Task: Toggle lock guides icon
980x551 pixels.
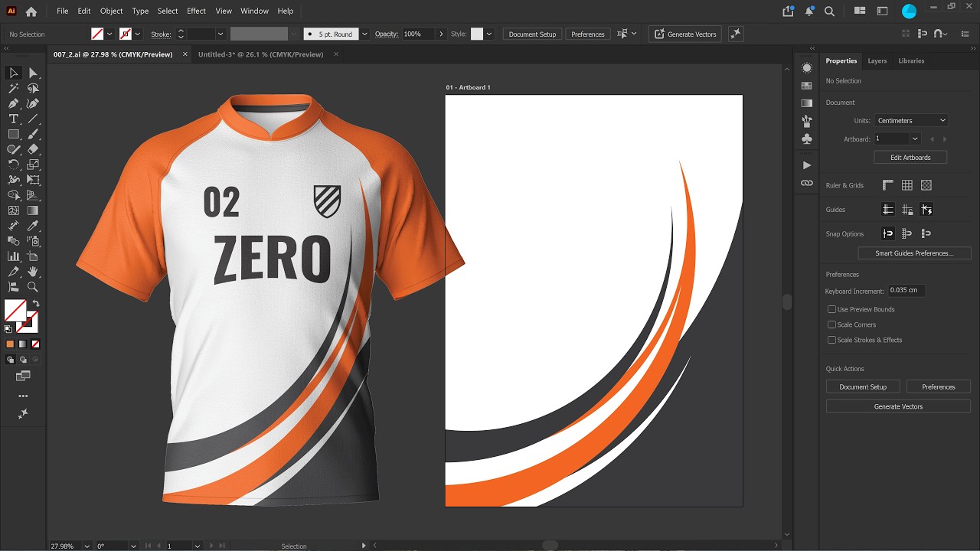Action: coord(907,210)
